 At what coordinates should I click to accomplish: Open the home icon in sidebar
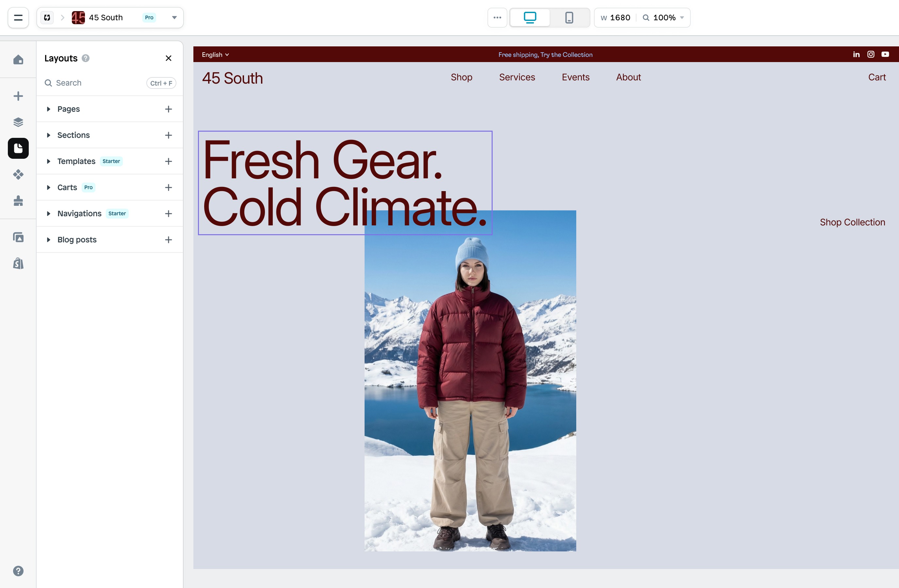tap(18, 60)
